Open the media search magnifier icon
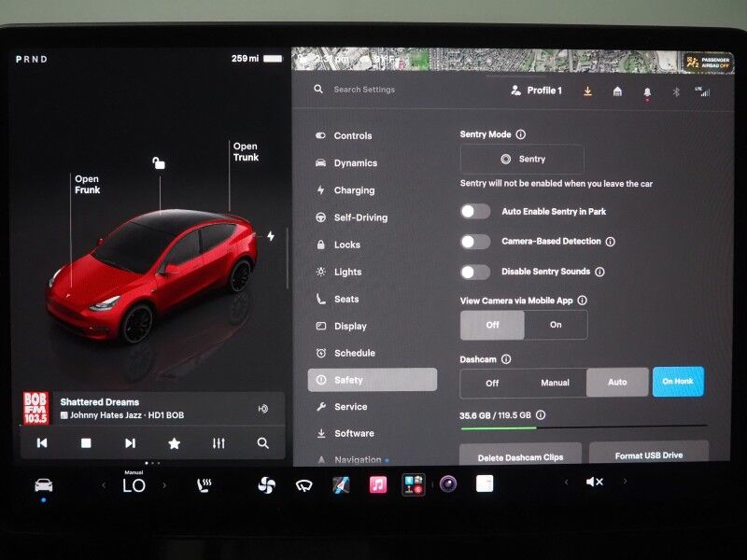This screenshot has width=747, height=560. pos(263,443)
